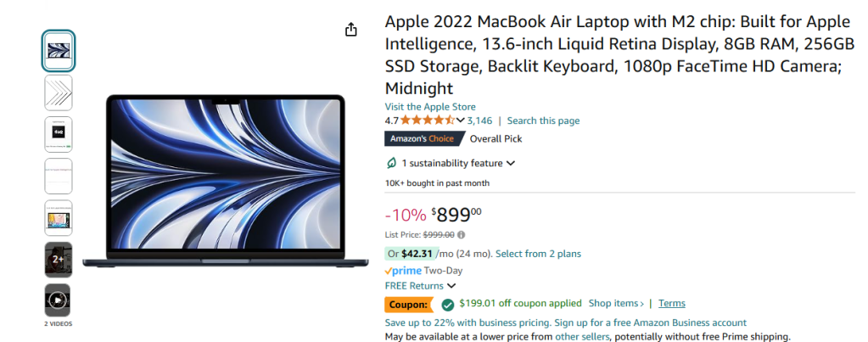Image resolution: width=868 pixels, height=342 pixels.
Task: Click the List Price info icon
Action: 461,235
